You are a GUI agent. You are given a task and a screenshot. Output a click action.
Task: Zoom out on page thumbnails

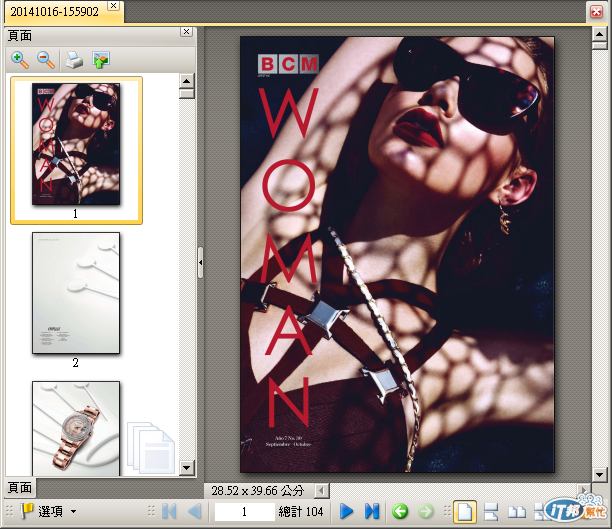pos(46,60)
